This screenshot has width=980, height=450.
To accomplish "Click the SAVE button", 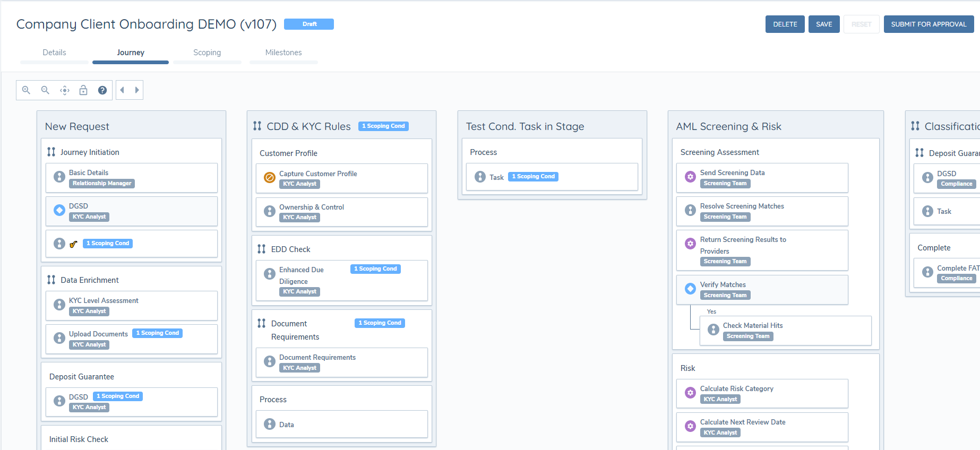I will (x=824, y=24).
